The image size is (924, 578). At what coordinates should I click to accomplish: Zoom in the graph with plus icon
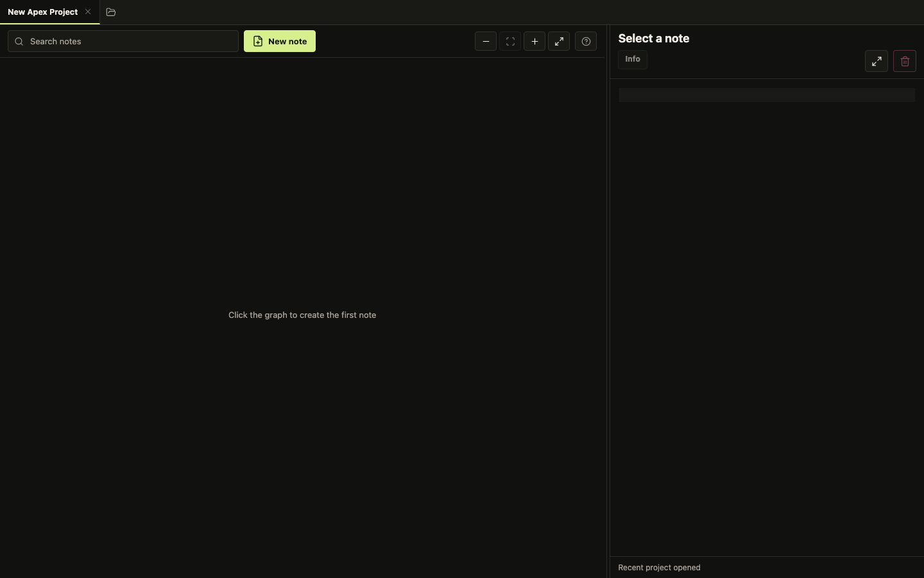click(x=535, y=41)
